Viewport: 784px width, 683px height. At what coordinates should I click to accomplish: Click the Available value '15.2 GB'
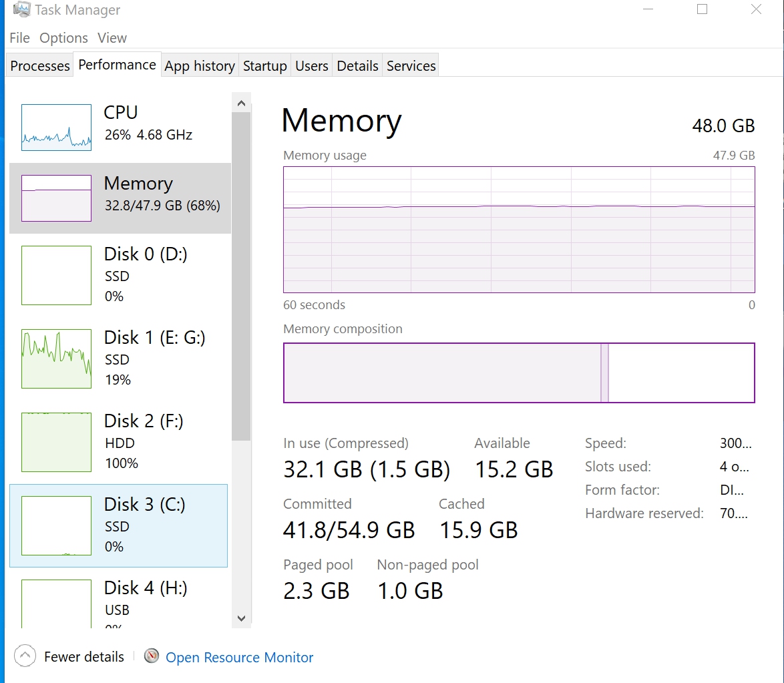point(514,469)
